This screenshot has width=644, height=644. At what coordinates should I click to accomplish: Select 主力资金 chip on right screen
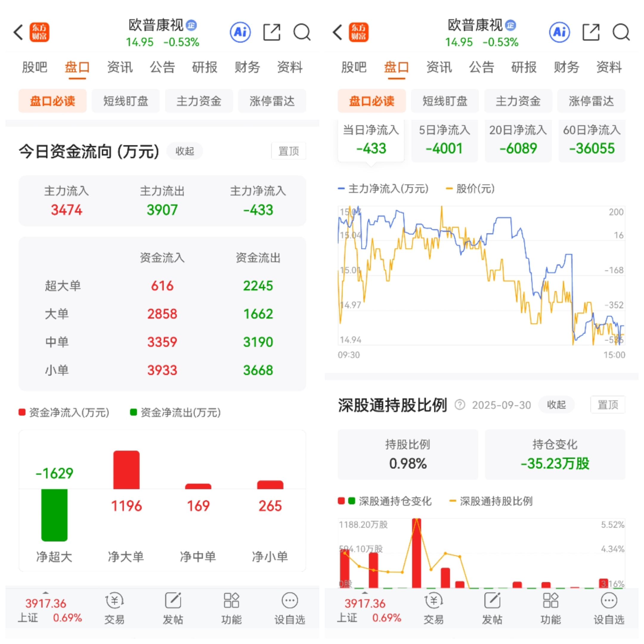(518, 101)
